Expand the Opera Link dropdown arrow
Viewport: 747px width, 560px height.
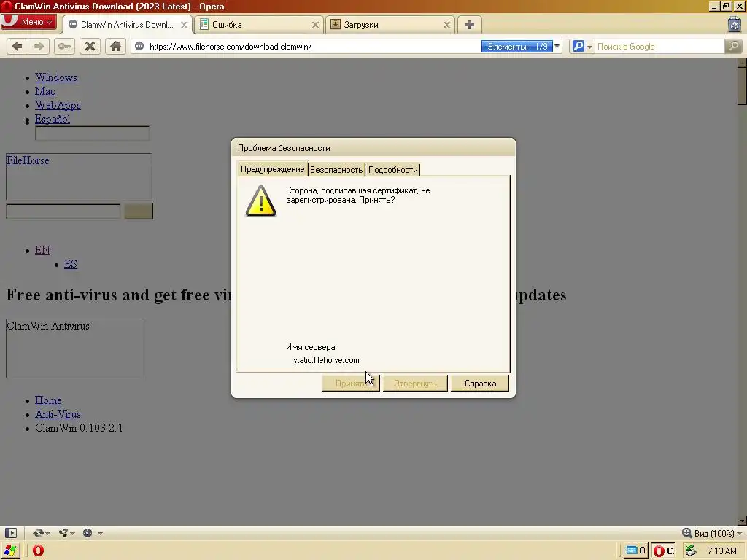(47, 533)
